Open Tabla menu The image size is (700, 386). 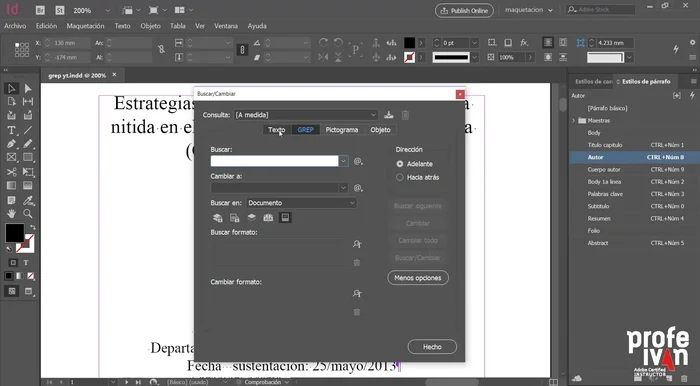pos(178,26)
